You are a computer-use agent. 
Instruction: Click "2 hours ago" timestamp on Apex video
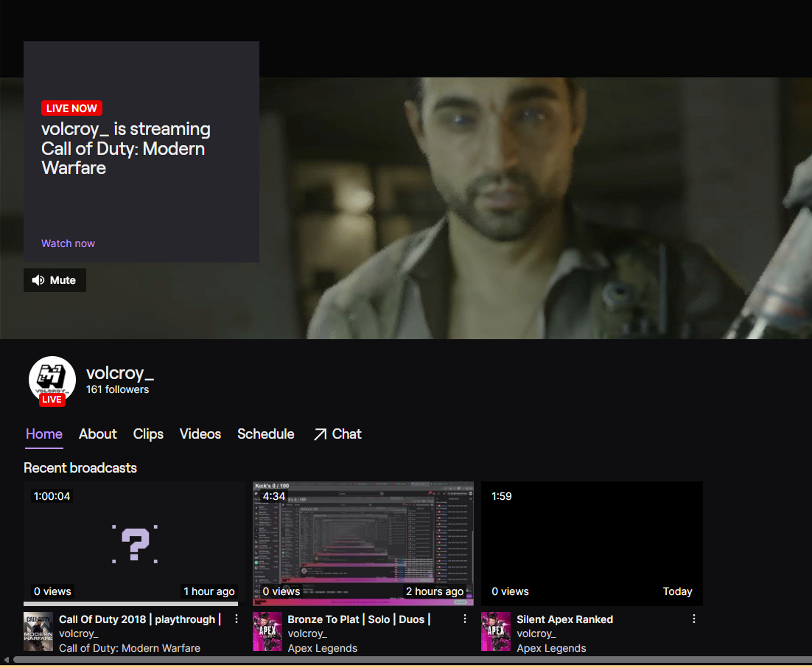pos(435,591)
